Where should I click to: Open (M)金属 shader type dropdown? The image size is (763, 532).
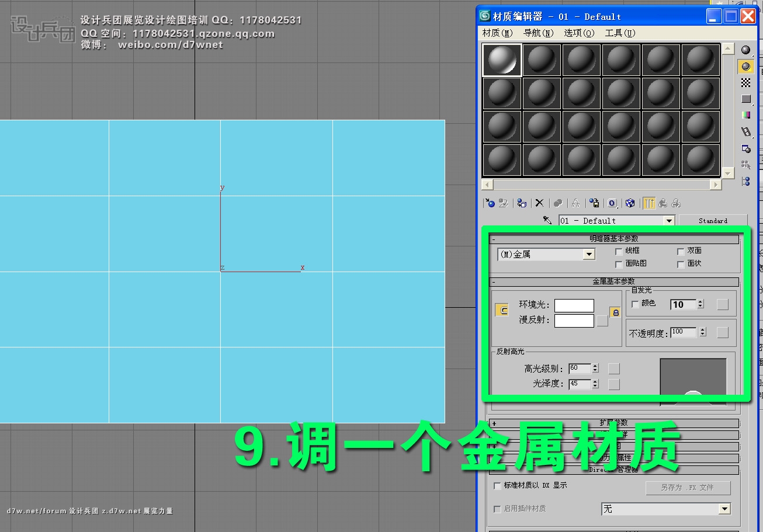tap(589, 255)
